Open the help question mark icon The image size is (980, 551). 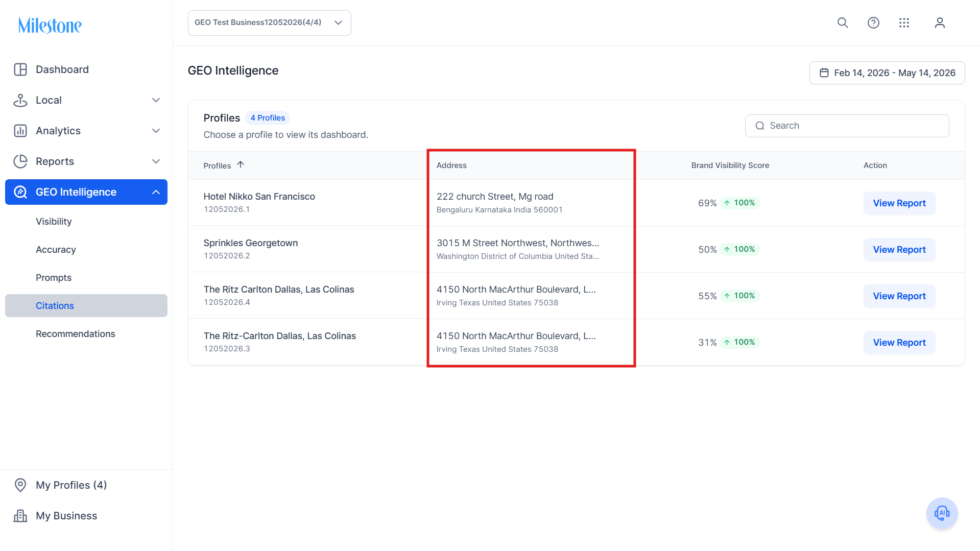(873, 23)
